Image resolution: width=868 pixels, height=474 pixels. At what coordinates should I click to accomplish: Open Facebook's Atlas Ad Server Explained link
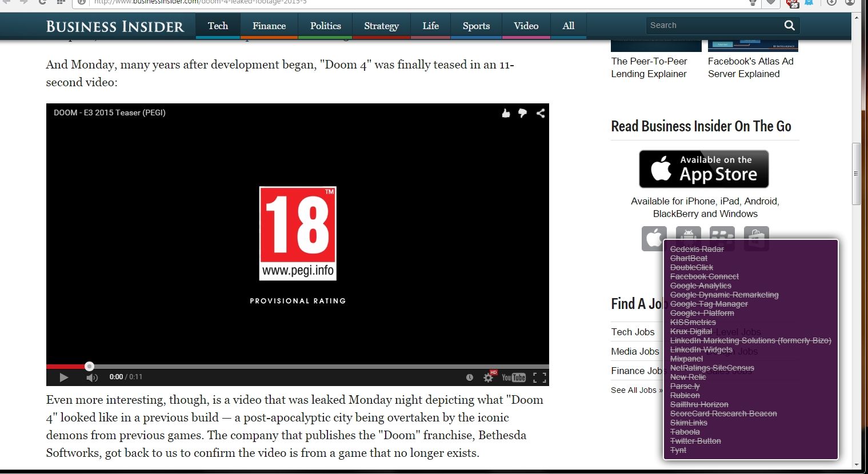[750, 67]
